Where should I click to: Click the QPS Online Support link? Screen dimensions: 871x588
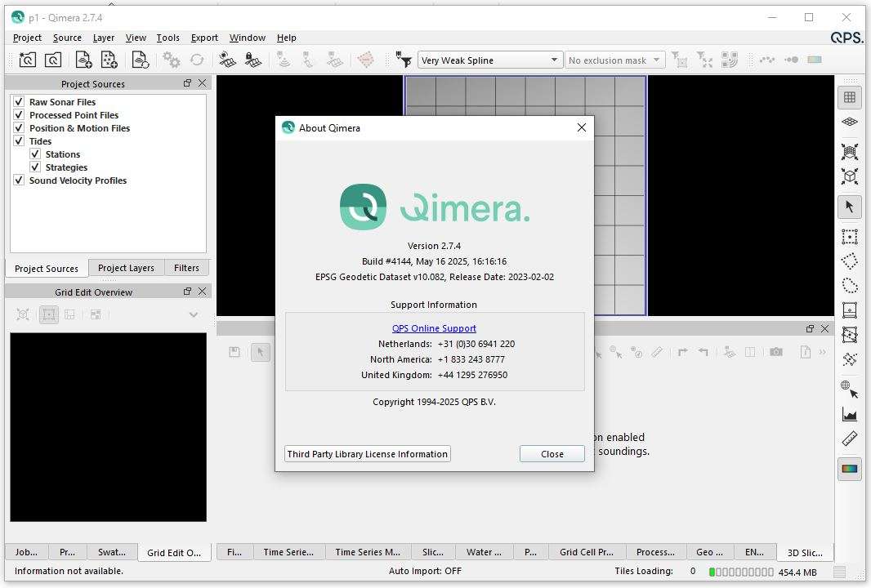point(434,327)
